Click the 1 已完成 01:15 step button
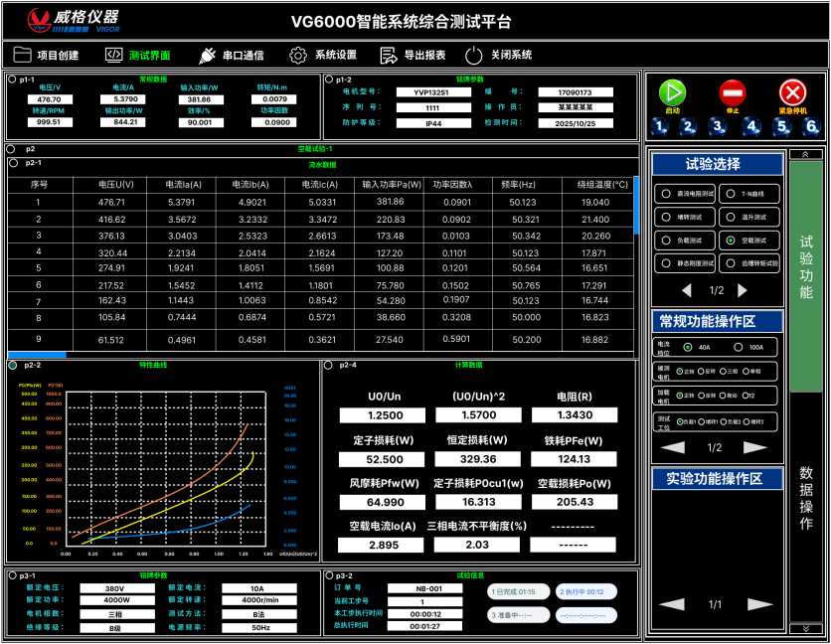Image resolution: width=831 pixels, height=644 pixels. point(518,591)
